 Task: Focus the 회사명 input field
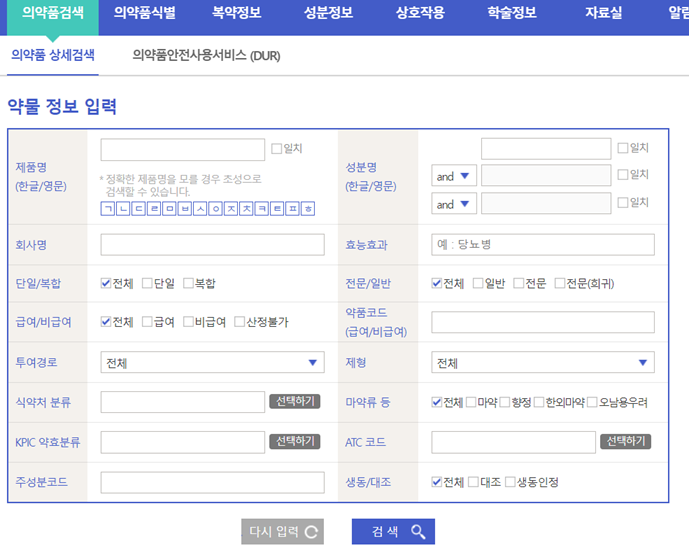[213, 245]
